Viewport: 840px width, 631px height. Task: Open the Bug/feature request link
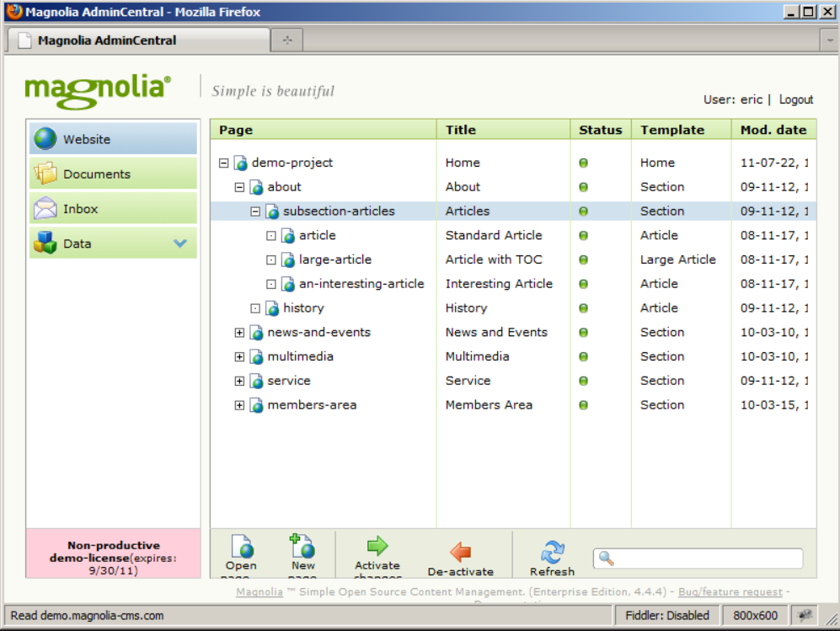click(732, 592)
